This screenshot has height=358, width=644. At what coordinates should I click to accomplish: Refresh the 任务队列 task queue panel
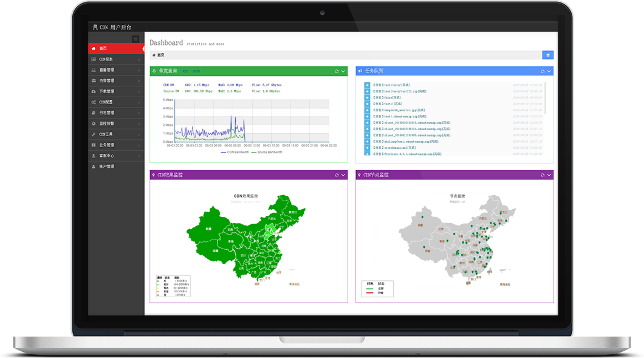543,71
